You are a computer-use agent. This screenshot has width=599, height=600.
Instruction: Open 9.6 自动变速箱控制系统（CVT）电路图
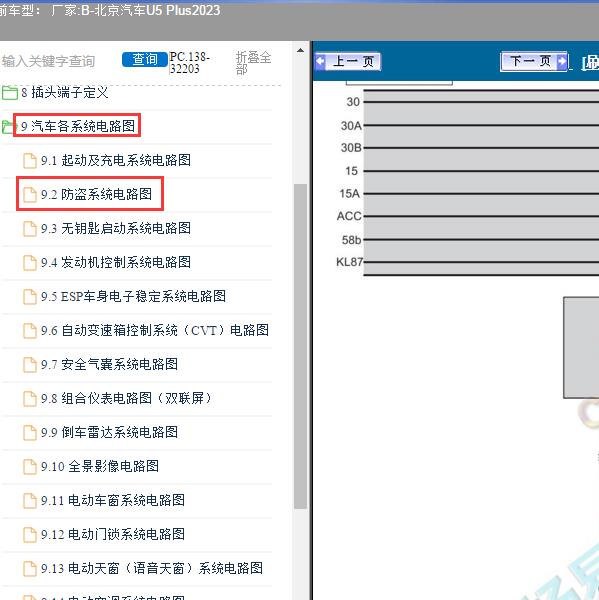click(155, 330)
